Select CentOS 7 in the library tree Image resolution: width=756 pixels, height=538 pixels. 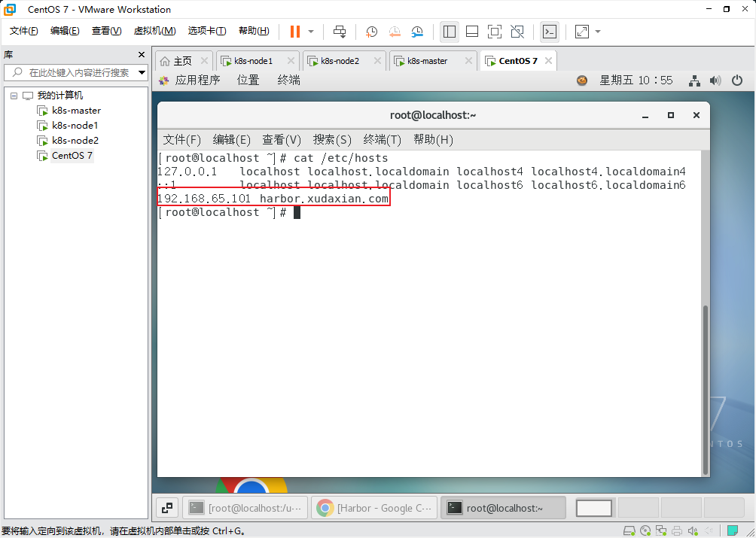pyautogui.click(x=72, y=155)
